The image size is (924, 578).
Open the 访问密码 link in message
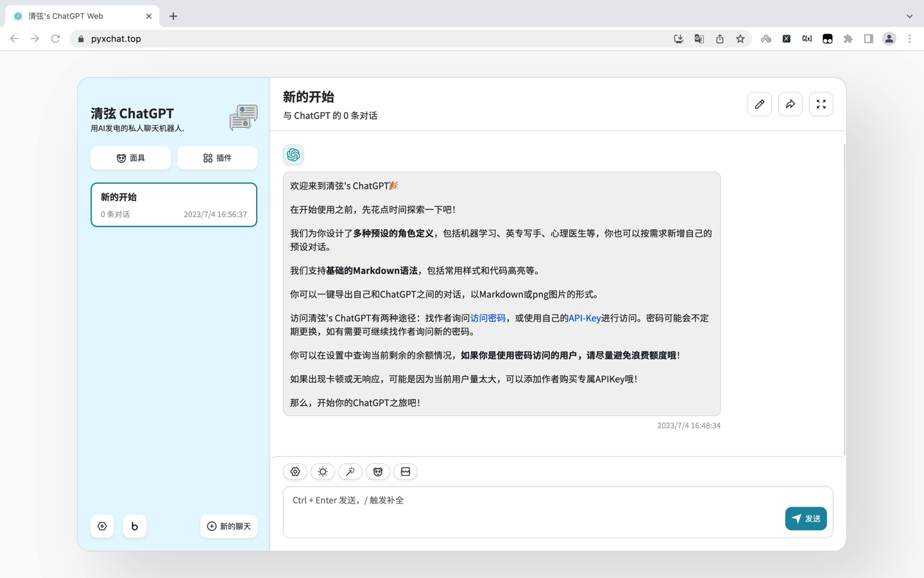[x=488, y=318]
